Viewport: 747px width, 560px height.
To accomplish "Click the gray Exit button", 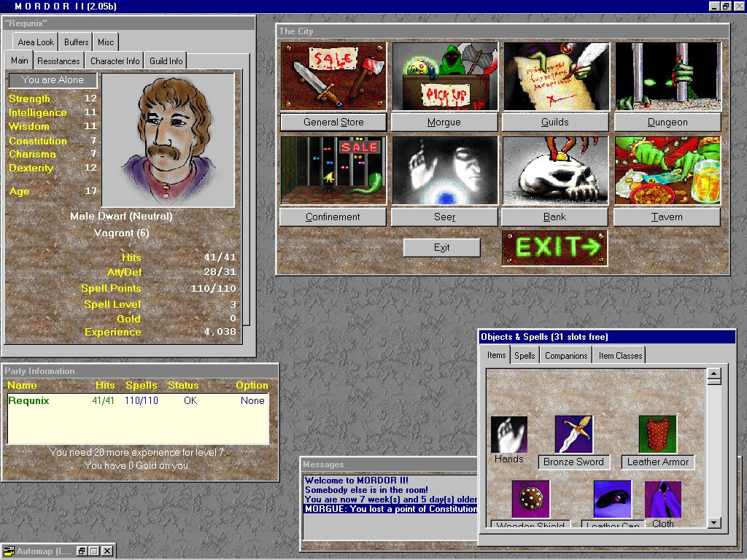I will click(x=441, y=248).
